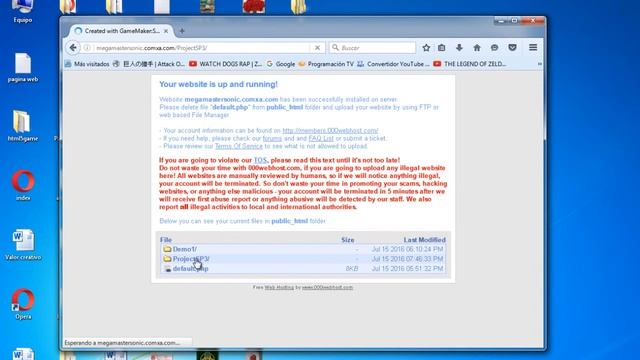Select the Created with GameMaker tab
This screenshot has width=640, height=360.
(122, 31)
